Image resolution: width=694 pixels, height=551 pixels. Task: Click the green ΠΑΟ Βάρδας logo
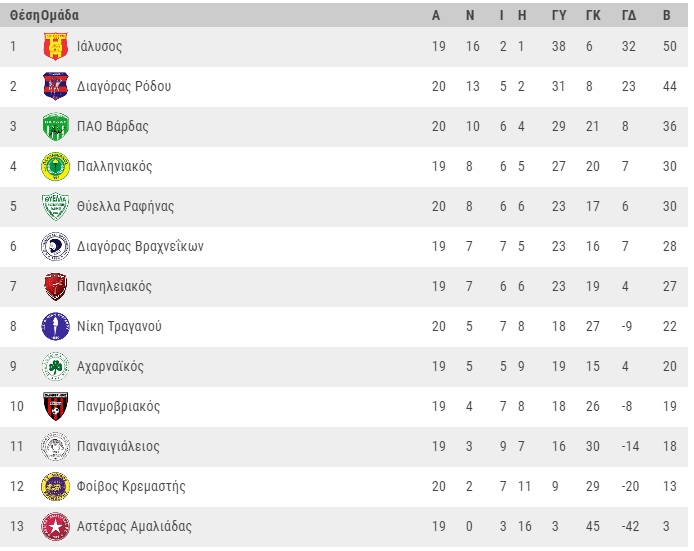(55, 127)
